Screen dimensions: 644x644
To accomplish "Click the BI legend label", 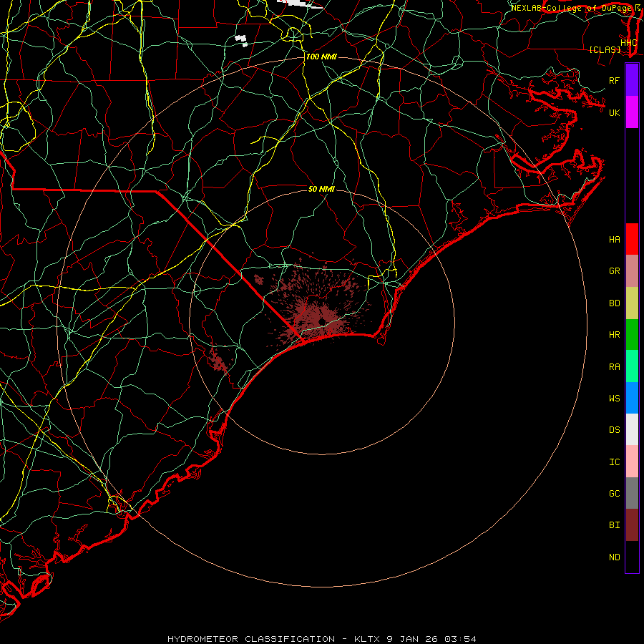I will point(614,525).
